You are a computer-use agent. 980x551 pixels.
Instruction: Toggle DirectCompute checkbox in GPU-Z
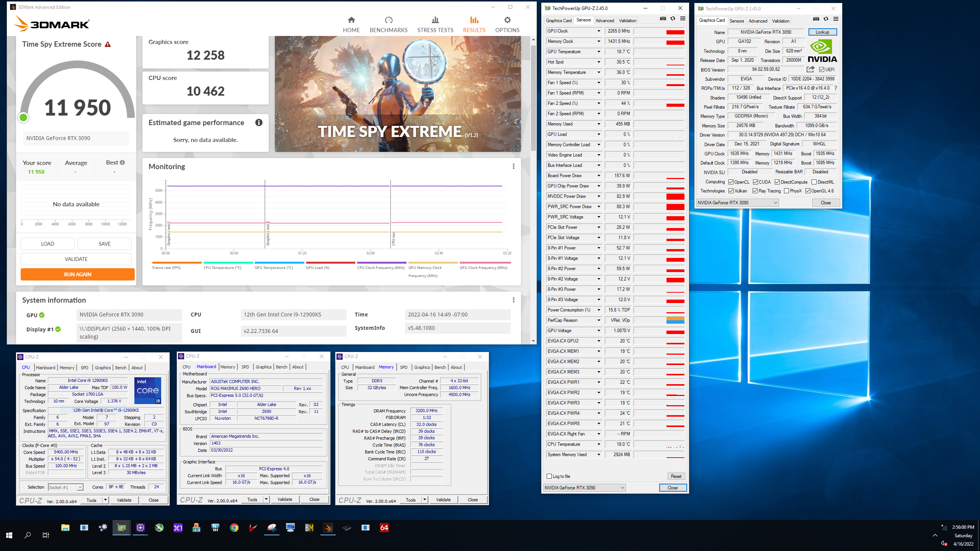(x=777, y=182)
